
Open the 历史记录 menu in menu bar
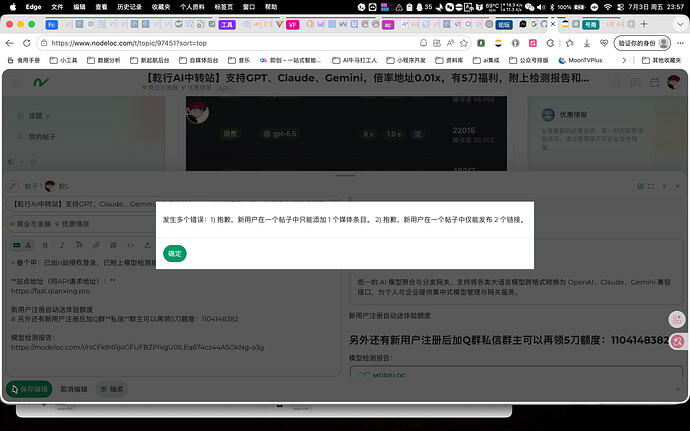(129, 7)
